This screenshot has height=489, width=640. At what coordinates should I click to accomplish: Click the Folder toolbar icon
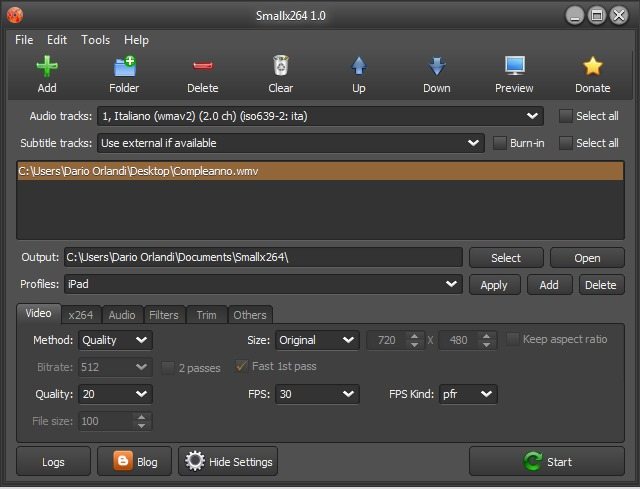(x=124, y=67)
